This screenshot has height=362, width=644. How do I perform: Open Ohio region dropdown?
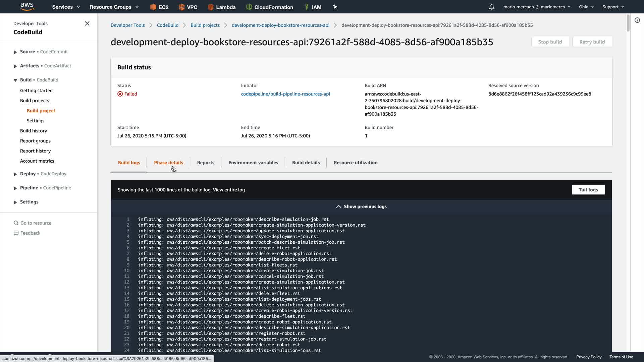pos(586,7)
